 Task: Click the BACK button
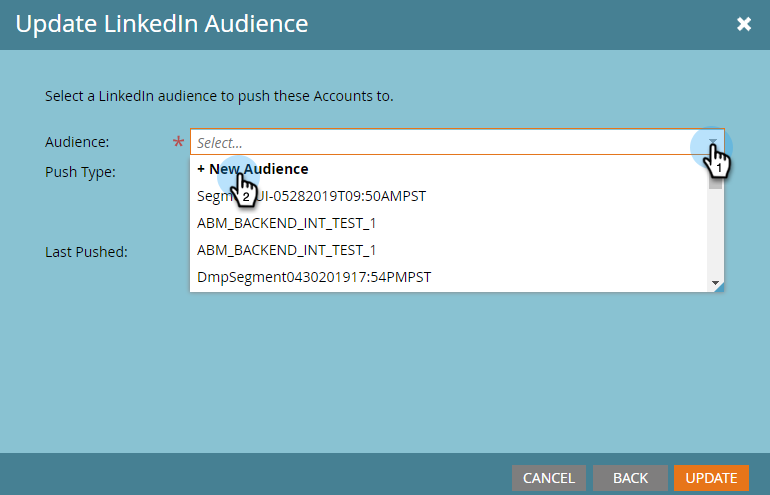click(x=630, y=478)
